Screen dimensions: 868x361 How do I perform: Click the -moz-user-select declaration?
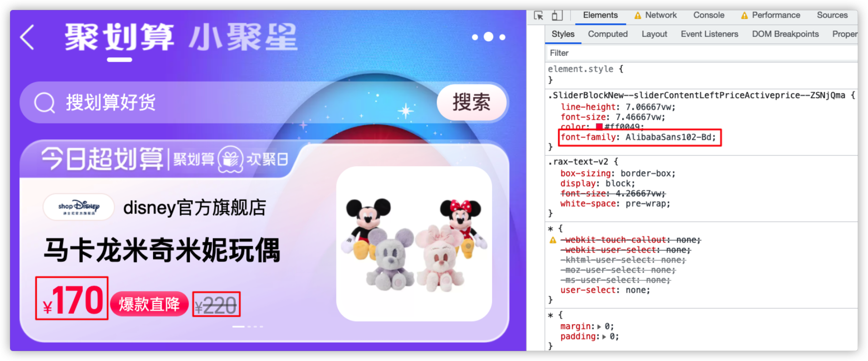point(618,270)
